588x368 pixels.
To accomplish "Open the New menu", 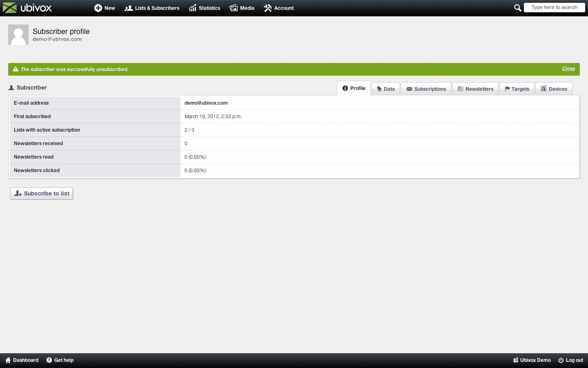I will [105, 8].
